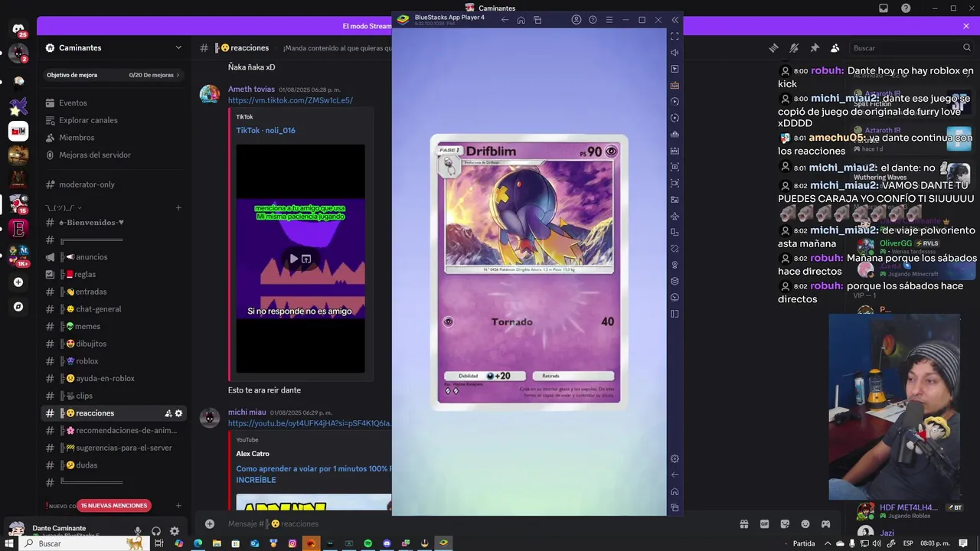The width and height of the screenshot is (980, 551).
Task: Select the clips channel
Action: click(x=113, y=396)
